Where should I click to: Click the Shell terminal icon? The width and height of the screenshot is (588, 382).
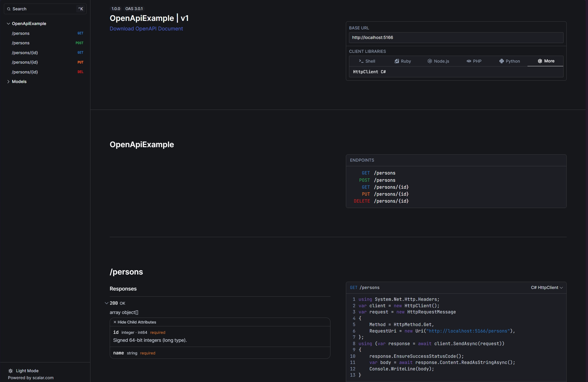(361, 61)
